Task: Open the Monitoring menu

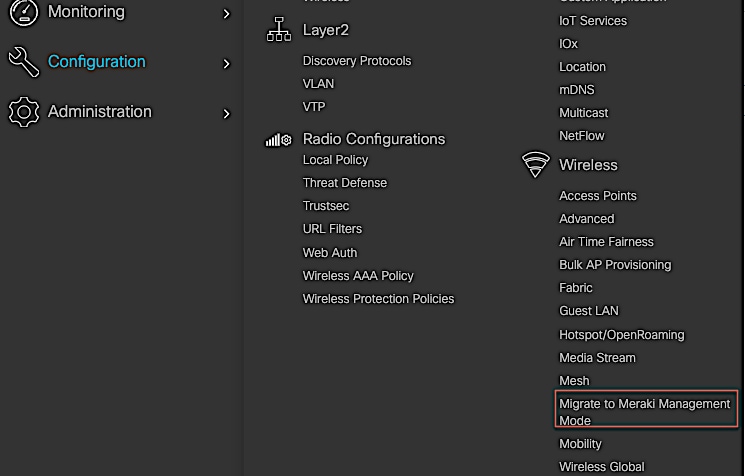Action: coord(86,11)
